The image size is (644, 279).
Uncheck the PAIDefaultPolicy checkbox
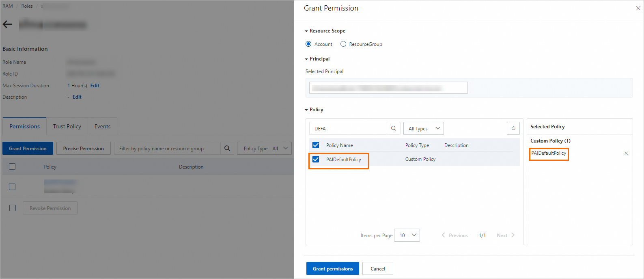(x=316, y=159)
